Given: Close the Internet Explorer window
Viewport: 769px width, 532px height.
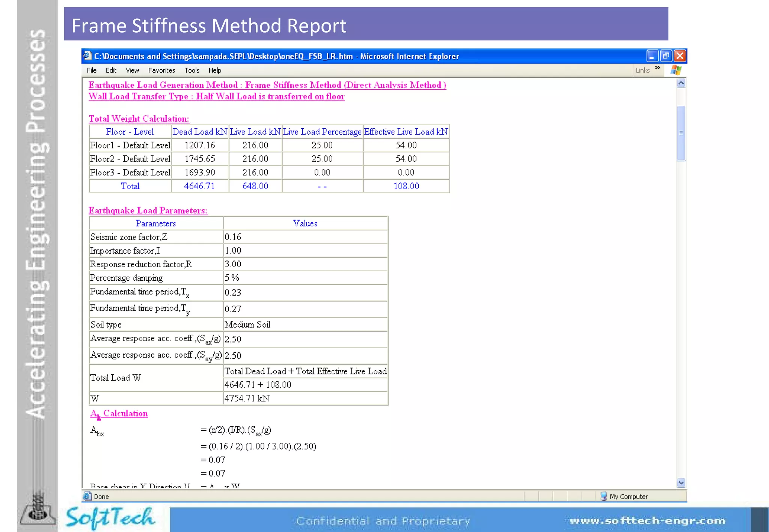Looking at the screenshot, I should point(680,56).
